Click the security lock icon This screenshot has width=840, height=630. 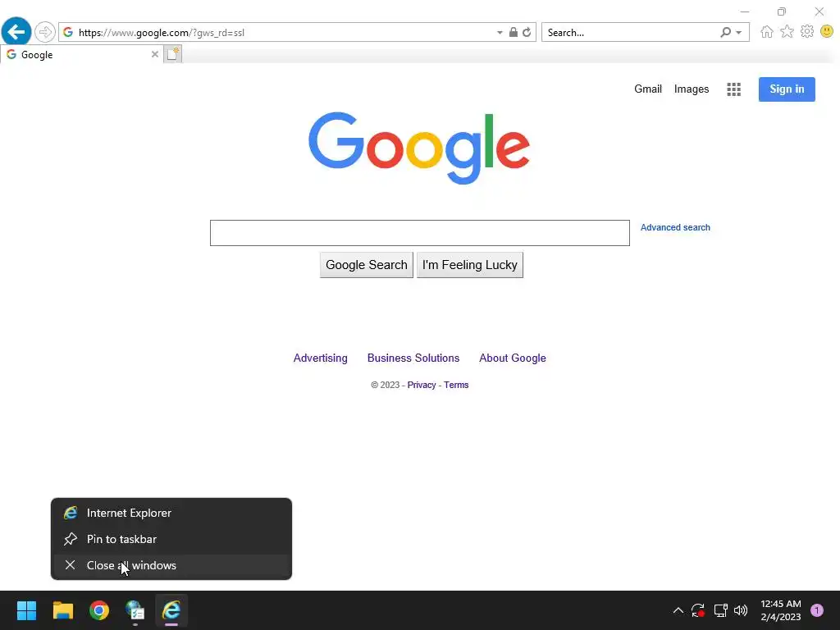514,32
